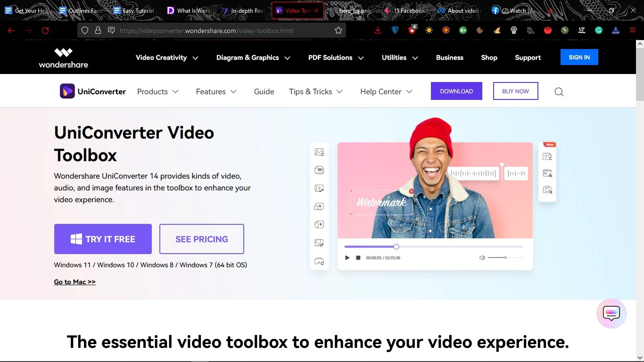Click the green B+ extension icon
Viewport: 644px width, 362px height.
pyautogui.click(x=463, y=31)
